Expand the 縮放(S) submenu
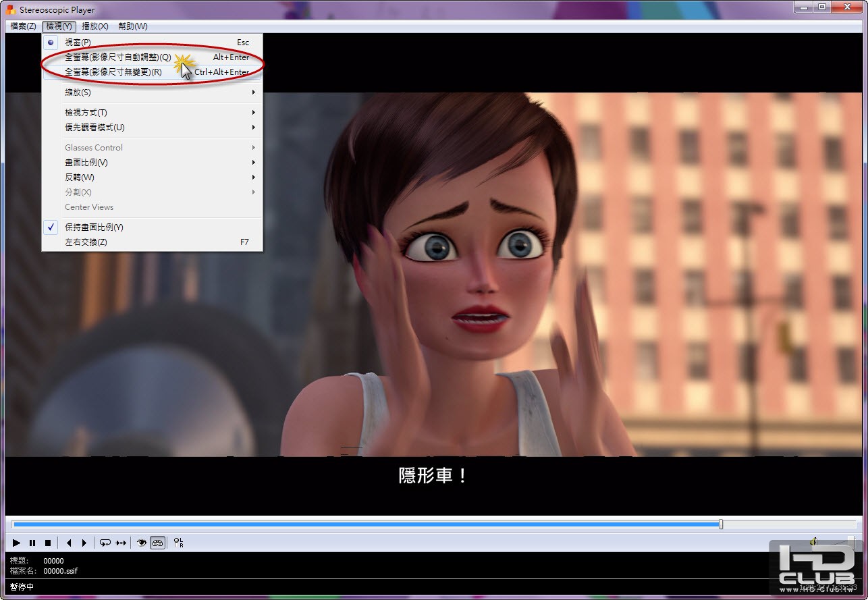 click(153, 92)
